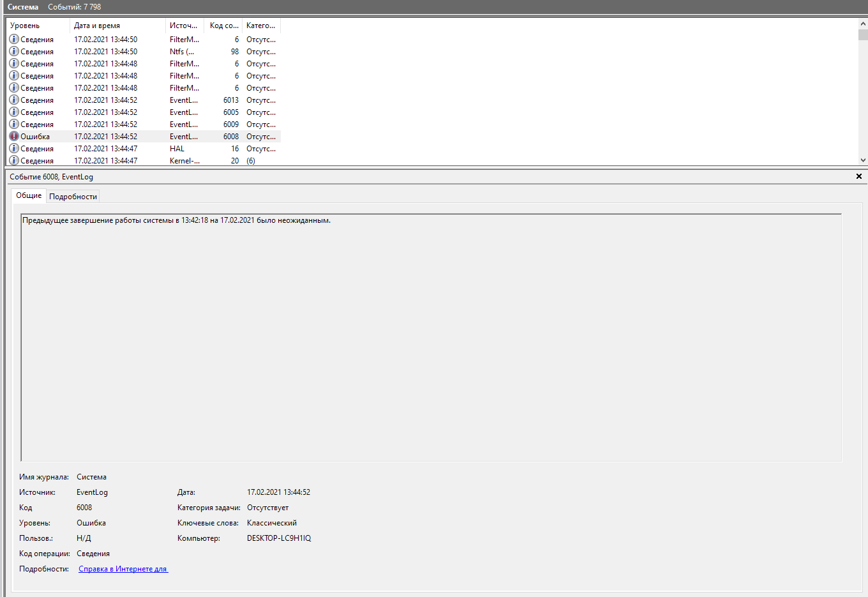
Task: Click the Н/Д user value
Action: click(x=84, y=538)
